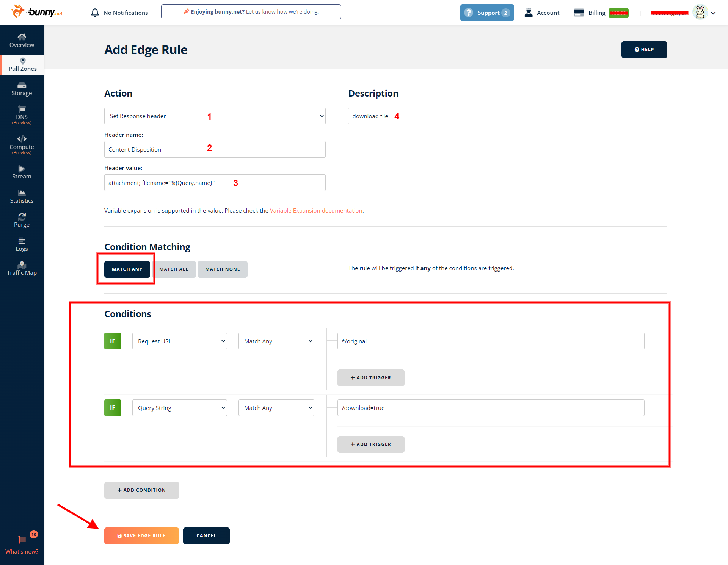The image size is (728, 565).
Task: Switch condition matching to MATCH ALL
Action: click(174, 269)
